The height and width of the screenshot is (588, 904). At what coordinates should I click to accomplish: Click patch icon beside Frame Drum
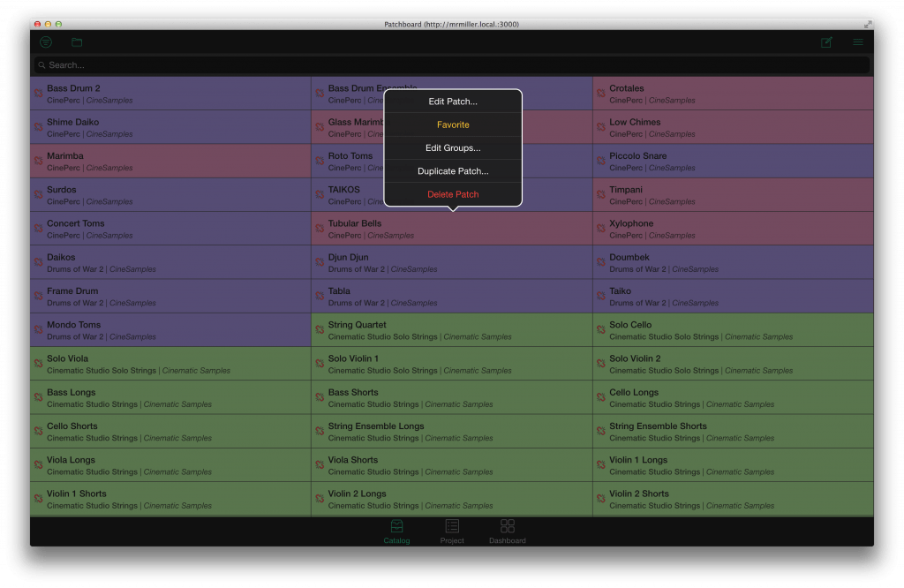click(x=39, y=296)
